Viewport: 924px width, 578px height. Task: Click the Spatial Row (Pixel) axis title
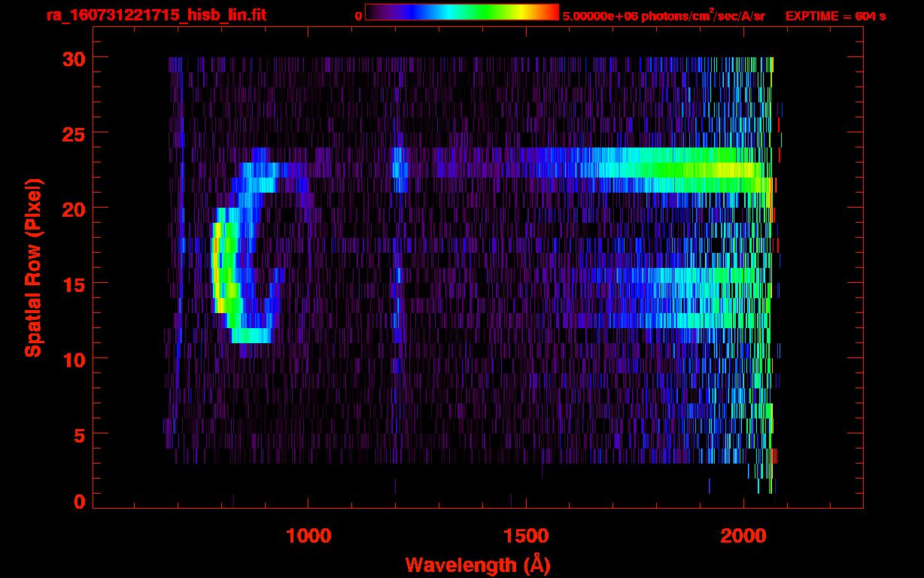pyautogui.click(x=34, y=267)
